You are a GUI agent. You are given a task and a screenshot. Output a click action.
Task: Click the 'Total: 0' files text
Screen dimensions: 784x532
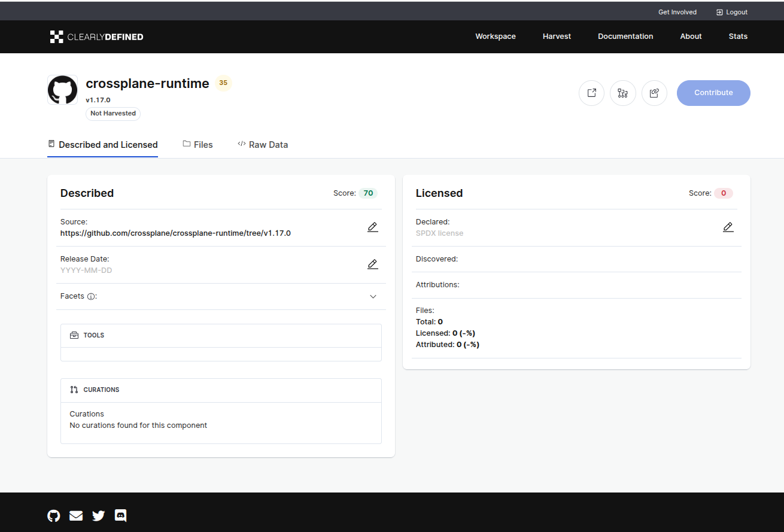tap(429, 322)
